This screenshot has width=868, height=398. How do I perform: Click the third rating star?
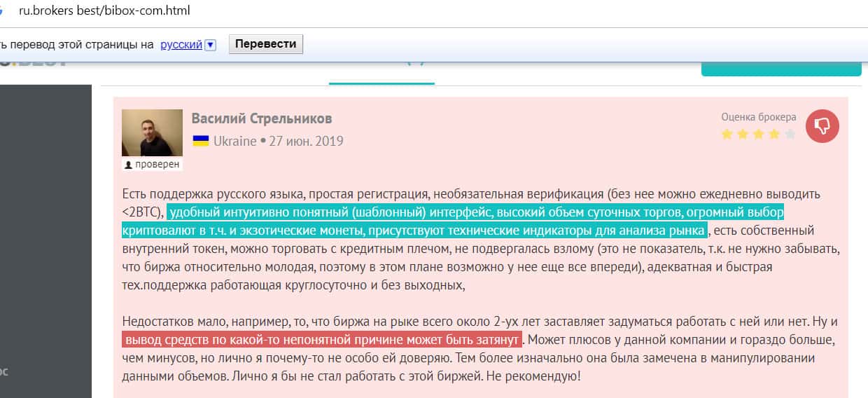coord(759,134)
